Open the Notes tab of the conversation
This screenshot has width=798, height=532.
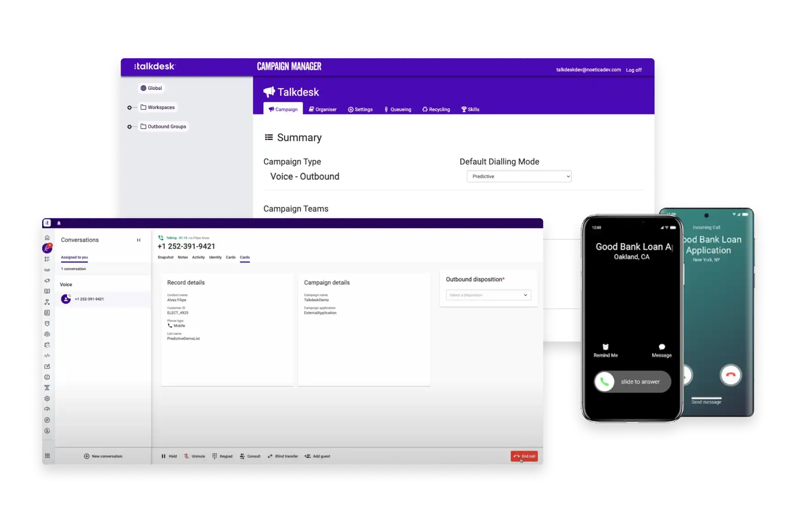(183, 257)
